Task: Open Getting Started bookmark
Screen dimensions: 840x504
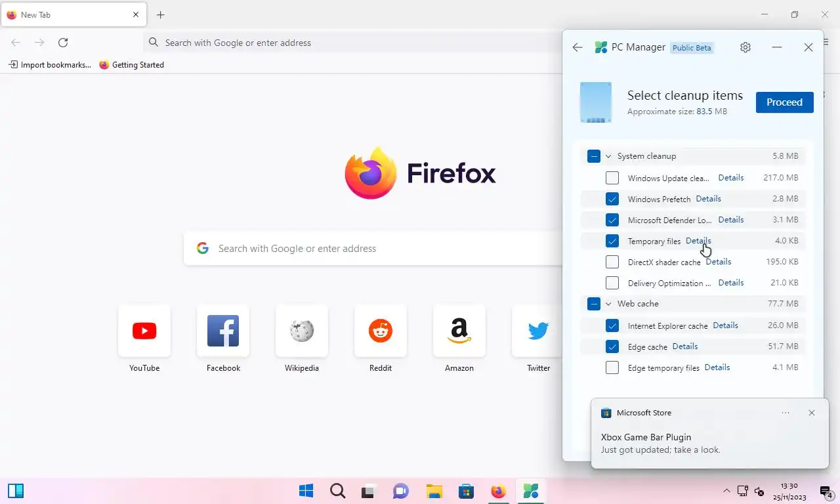Action: click(x=131, y=65)
